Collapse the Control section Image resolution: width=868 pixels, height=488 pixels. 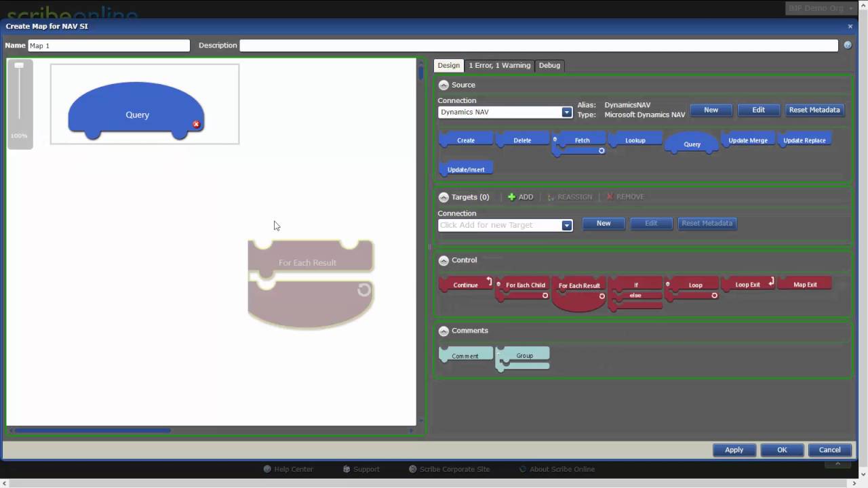(443, 260)
